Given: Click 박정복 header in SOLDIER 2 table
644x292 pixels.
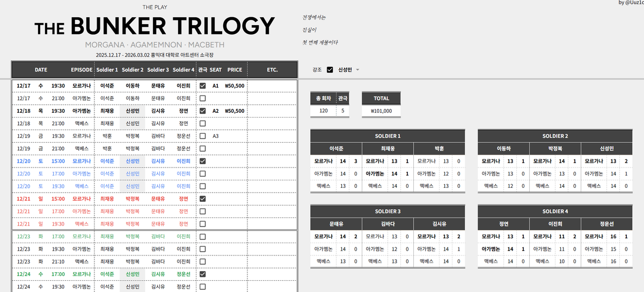Looking at the screenshot, I should pos(555,149).
